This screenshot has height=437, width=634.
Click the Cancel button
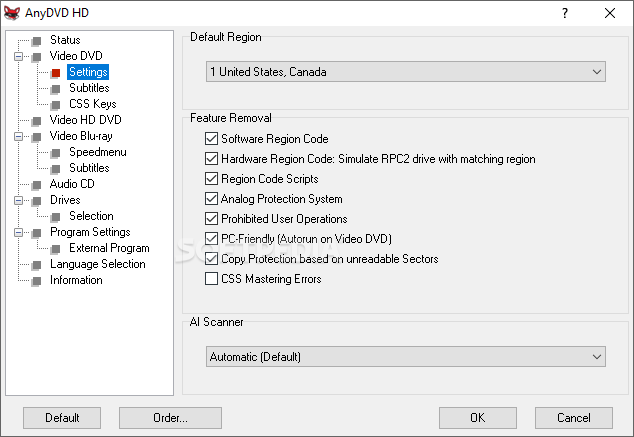[x=574, y=418]
